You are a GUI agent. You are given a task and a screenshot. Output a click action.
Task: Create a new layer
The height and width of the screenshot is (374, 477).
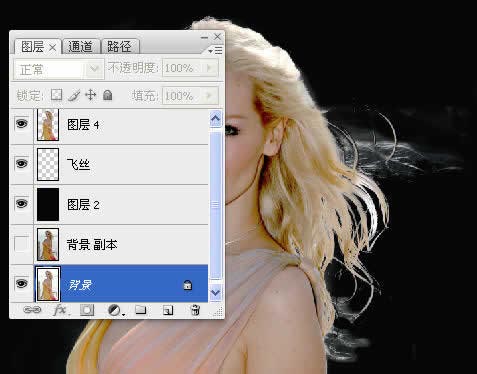click(x=168, y=311)
